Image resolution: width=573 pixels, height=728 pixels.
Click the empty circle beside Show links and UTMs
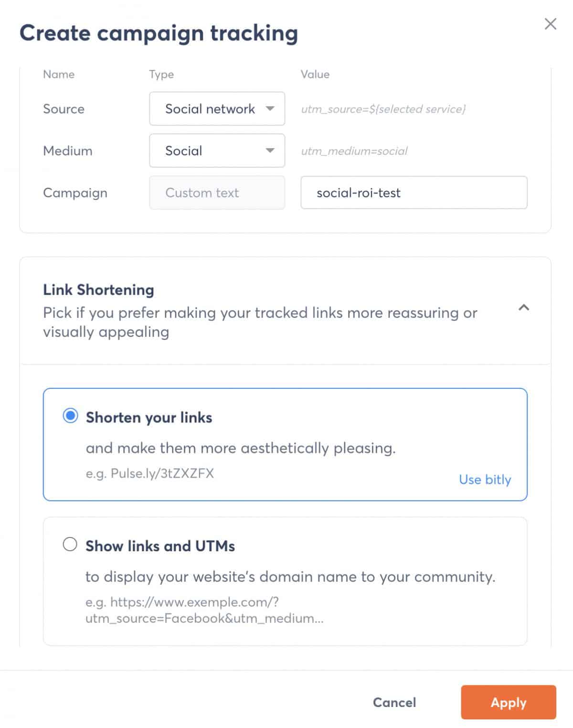click(70, 544)
